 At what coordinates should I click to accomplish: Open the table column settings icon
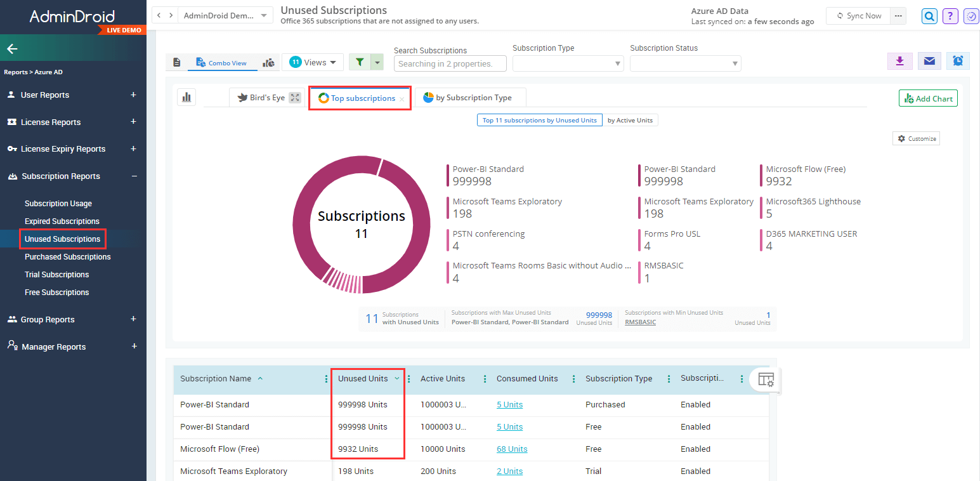click(766, 379)
